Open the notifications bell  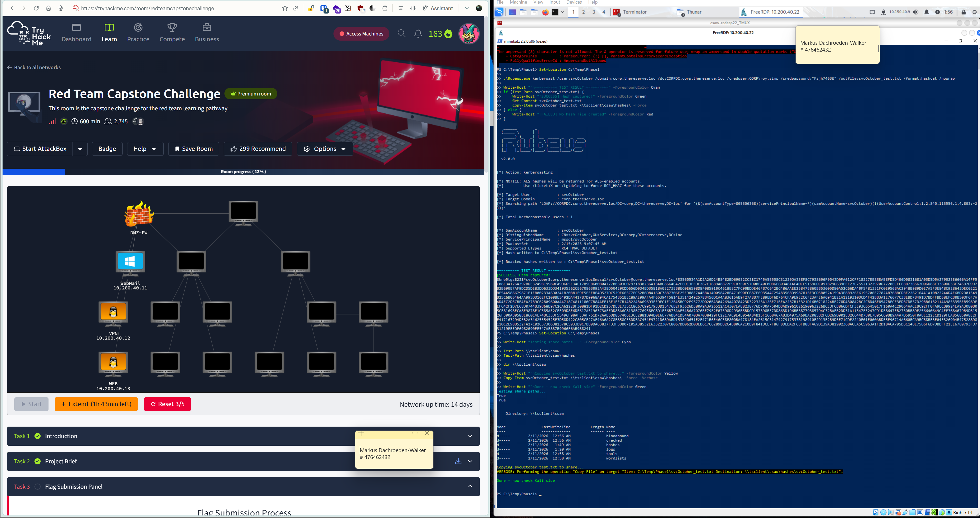click(418, 33)
